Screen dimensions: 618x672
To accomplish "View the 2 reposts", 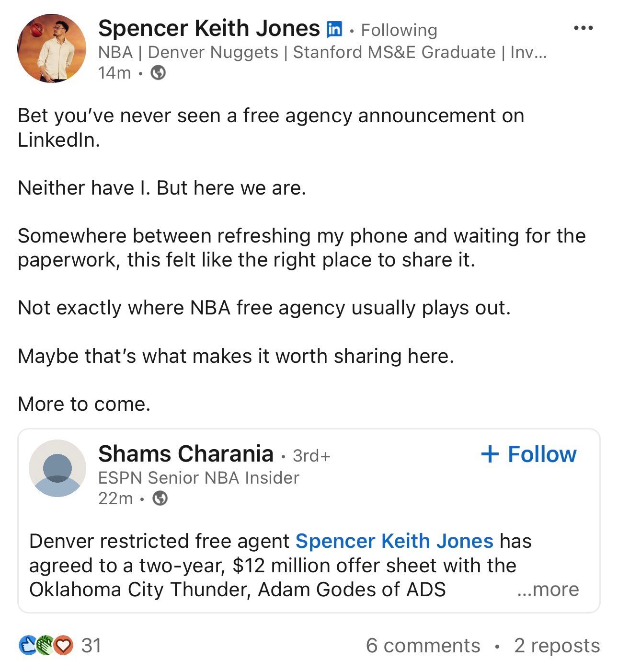I will 557,646.
